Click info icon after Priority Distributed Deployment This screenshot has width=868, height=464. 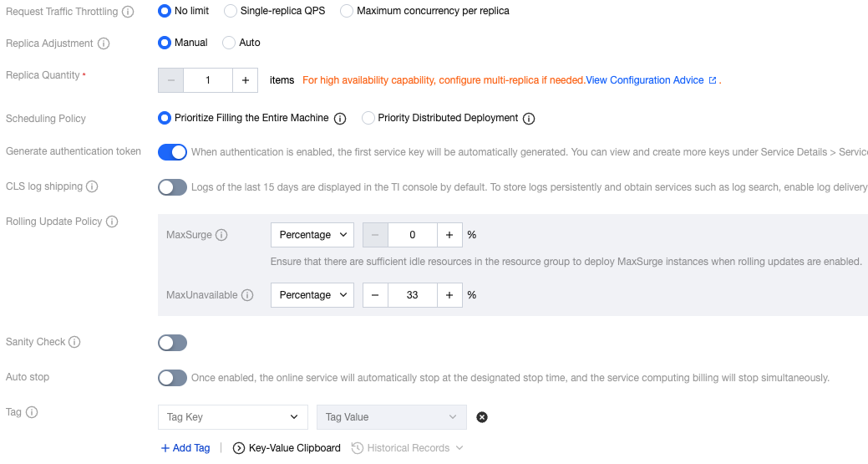529,119
